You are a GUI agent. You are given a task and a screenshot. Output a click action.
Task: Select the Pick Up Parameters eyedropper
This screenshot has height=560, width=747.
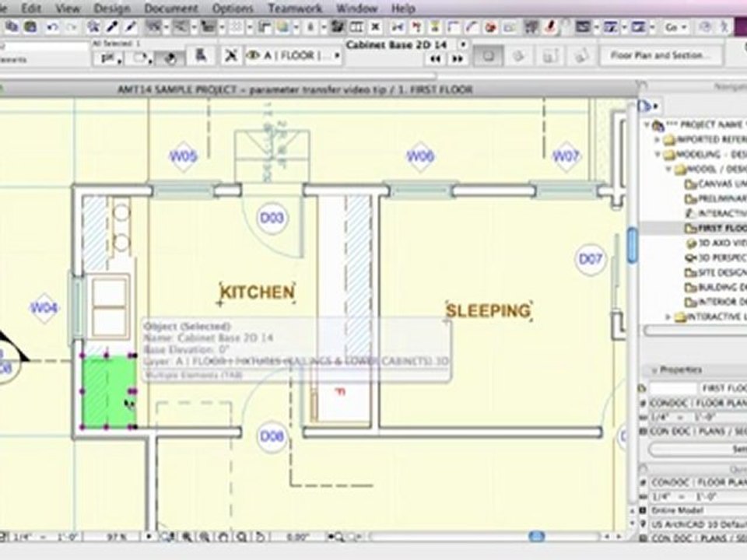112,26
